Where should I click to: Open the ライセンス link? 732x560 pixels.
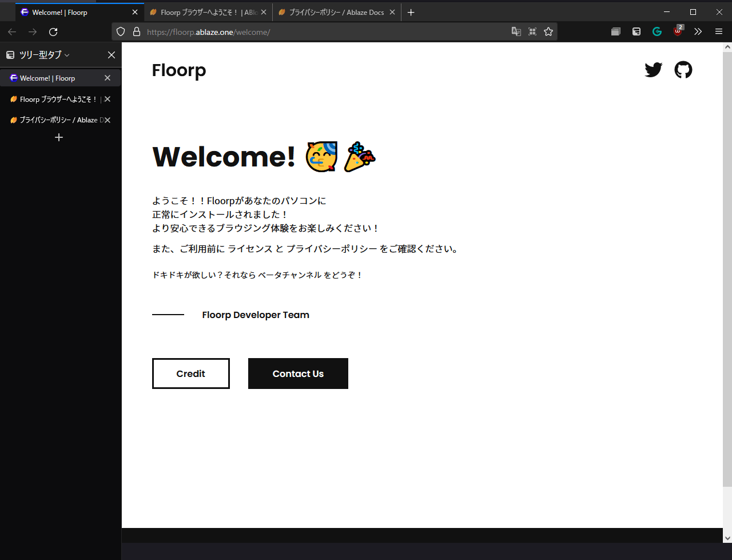tap(250, 249)
